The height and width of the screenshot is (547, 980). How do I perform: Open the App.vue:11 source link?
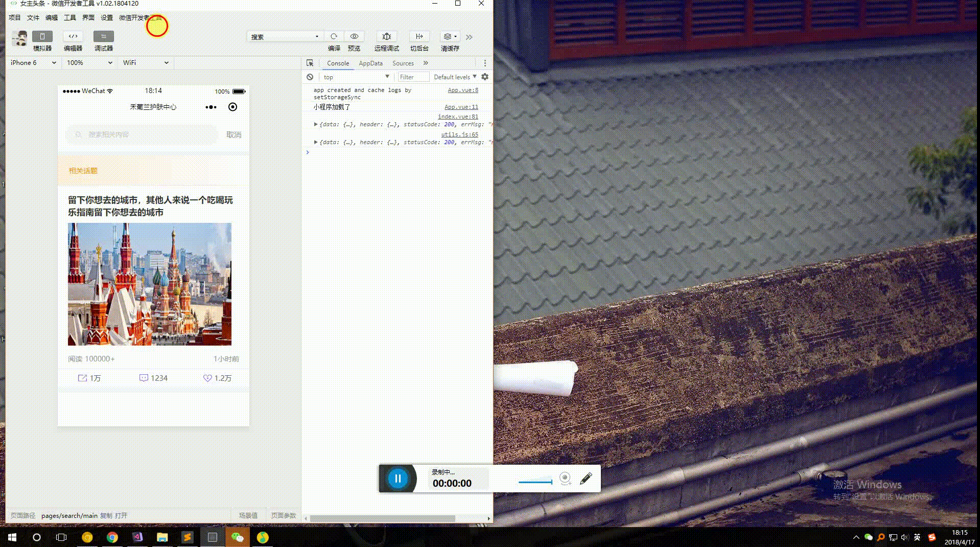[x=461, y=107]
